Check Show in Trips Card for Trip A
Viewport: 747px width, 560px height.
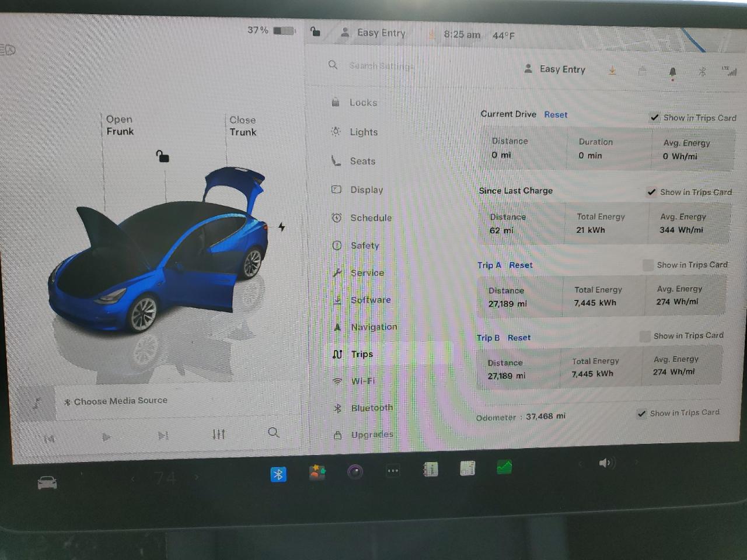pos(648,265)
